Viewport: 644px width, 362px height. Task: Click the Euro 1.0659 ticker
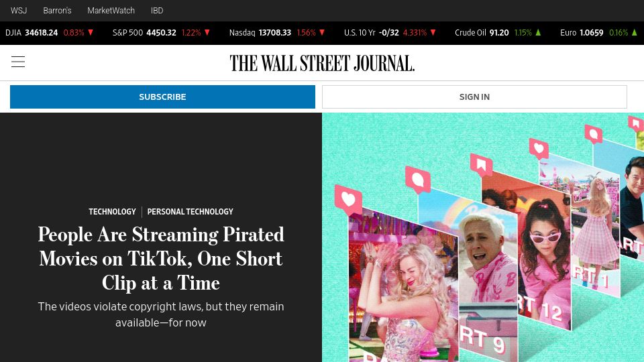click(599, 32)
